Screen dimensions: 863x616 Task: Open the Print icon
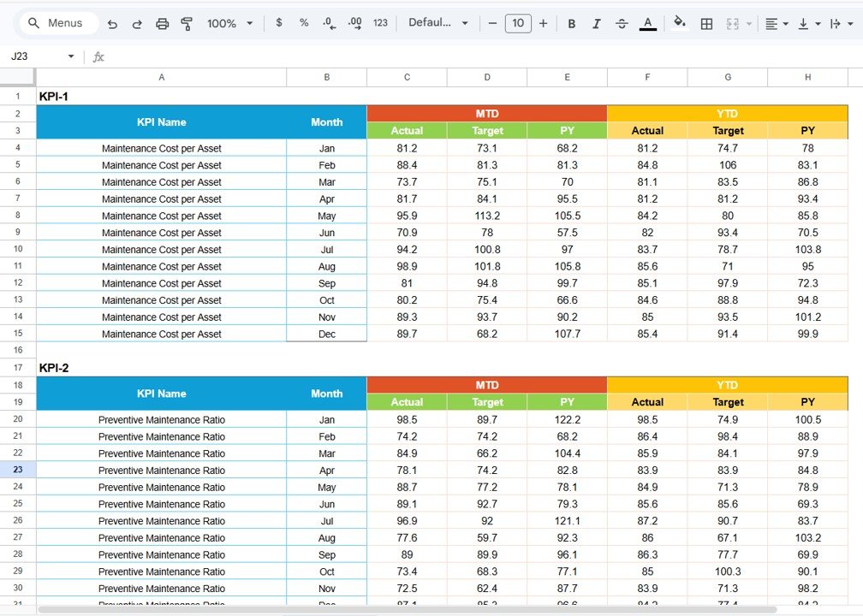point(162,23)
